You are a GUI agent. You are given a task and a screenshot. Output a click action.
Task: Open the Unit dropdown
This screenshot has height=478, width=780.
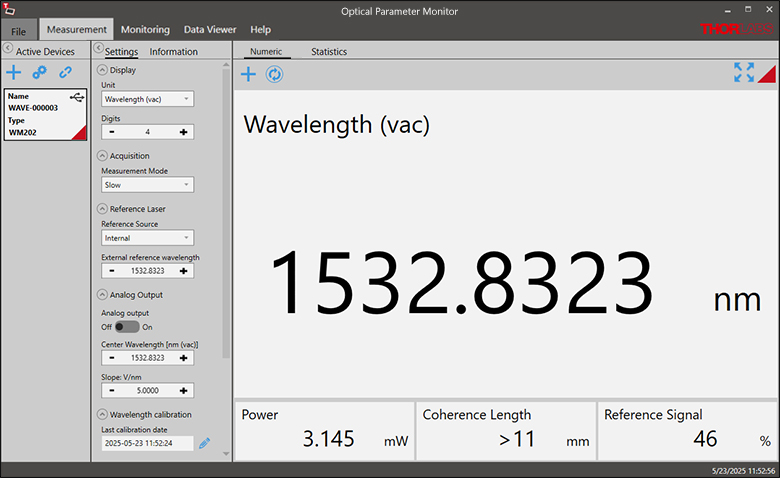coord(147,99)
